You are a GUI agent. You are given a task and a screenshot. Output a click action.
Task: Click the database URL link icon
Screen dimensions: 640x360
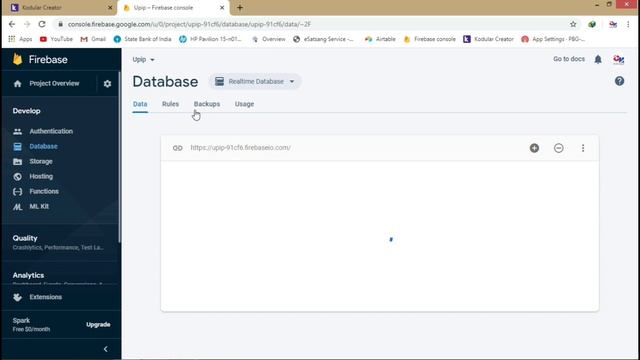click(178, 148)
